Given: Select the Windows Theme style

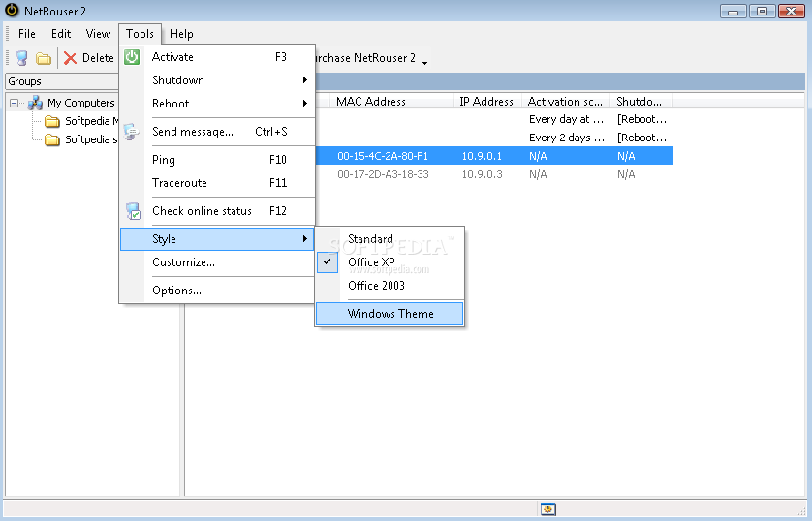Looking at the screenshot, I should click(x=390, y=314).
